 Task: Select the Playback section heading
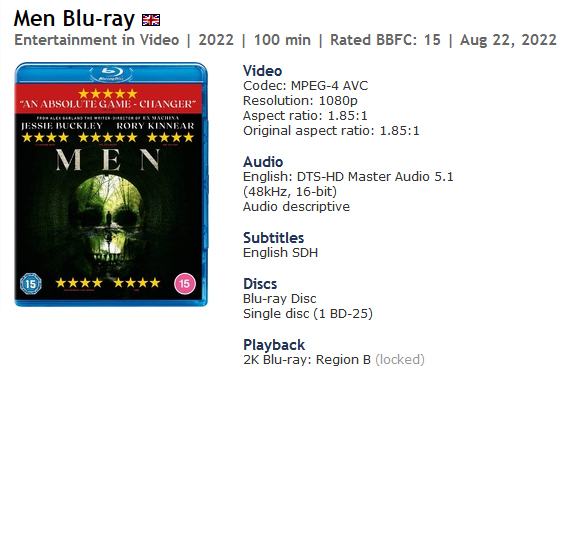[x=274, y=345]
